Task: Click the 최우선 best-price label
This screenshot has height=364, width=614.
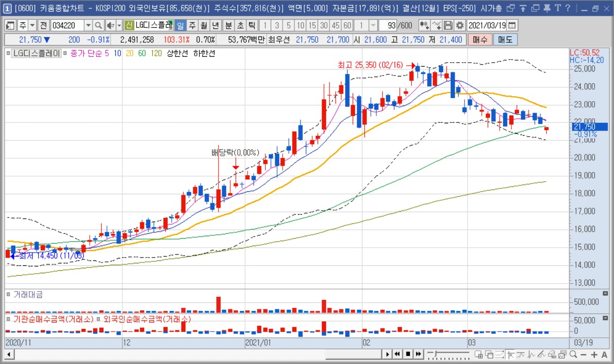Action: pos(279,40)
